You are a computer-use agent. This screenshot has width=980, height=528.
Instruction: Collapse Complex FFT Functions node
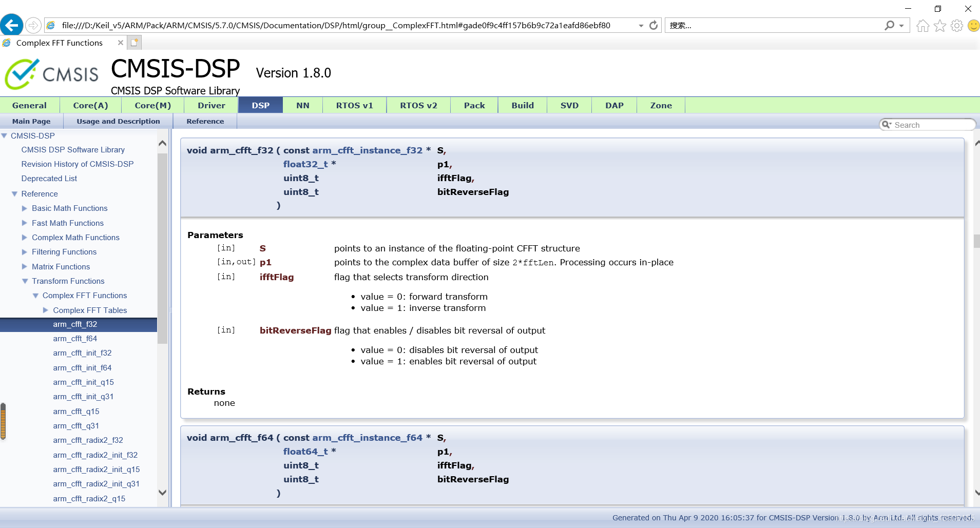tap(35, 296)
